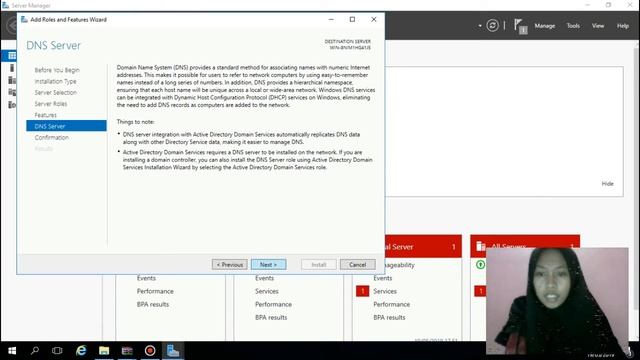Open the Local Server tile header
The width and height of the screenshot is (640, 360).
(x=423, y=247)
